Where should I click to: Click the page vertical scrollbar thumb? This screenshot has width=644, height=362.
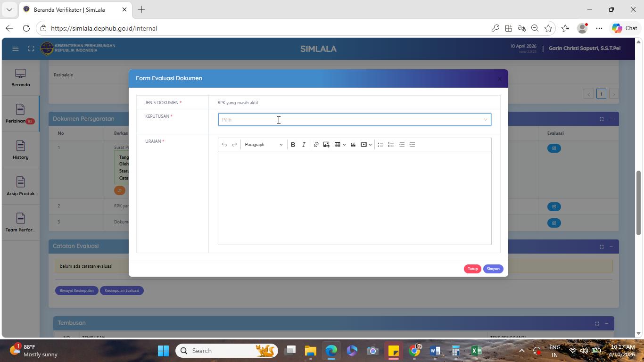click(639, 203)
